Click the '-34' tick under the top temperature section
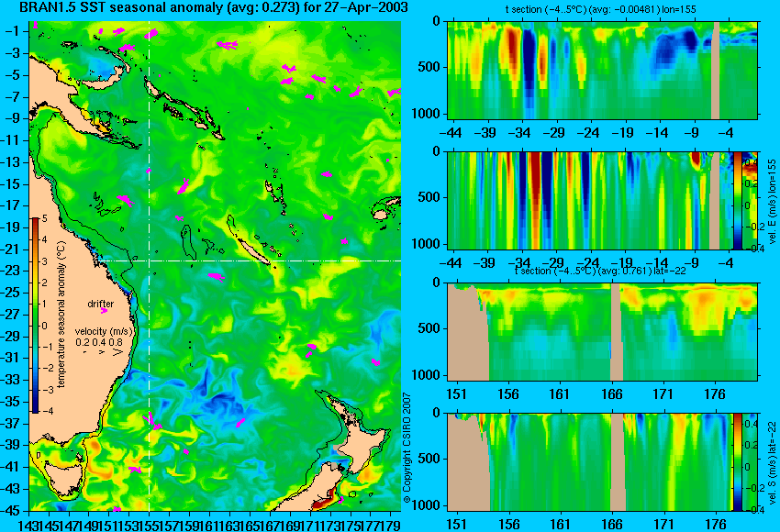The height and width of the screenshot is (532, 780). click(x=521, y=133)
